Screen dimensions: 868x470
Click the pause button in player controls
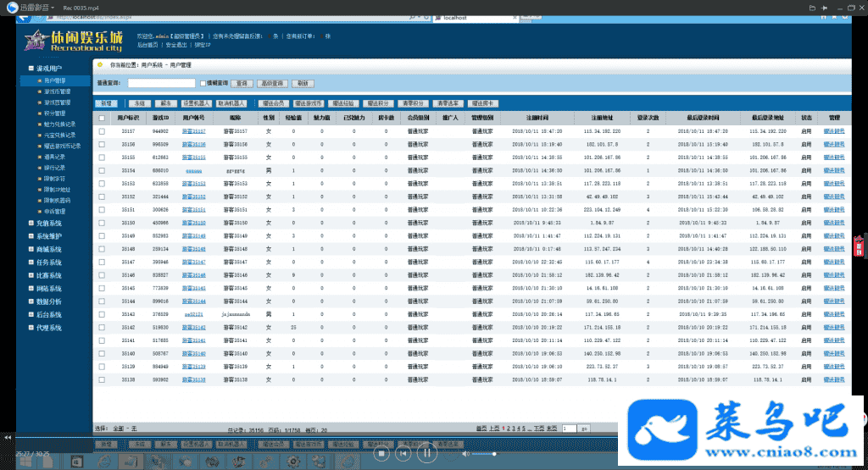tap(428, 454)
